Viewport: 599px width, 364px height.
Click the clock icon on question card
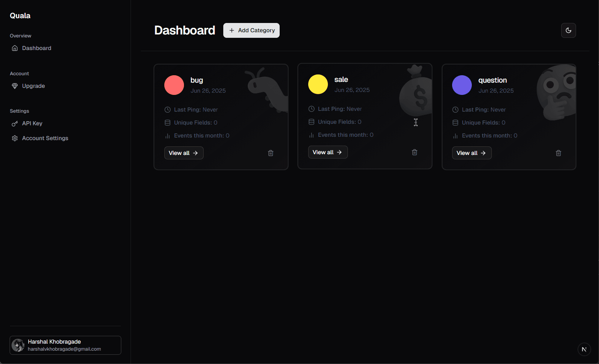coord(455,110)
